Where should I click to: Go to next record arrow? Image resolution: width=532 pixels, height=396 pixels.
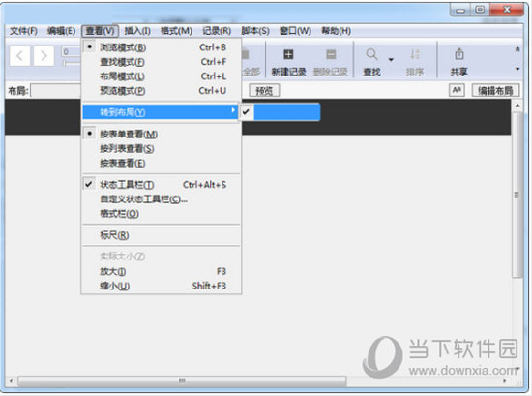click(x=44, y=56)
